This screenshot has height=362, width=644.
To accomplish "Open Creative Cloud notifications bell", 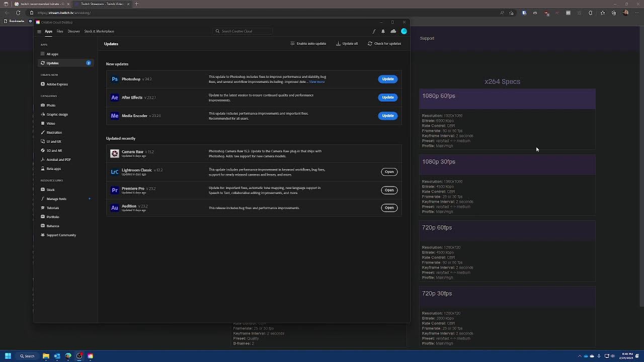I will pos(383,32).
